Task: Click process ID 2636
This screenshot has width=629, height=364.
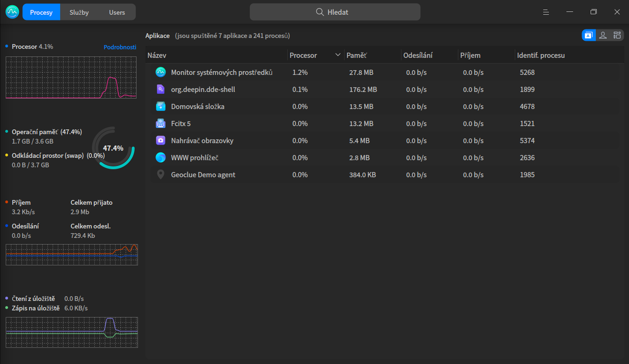Action: click(527, 158)
